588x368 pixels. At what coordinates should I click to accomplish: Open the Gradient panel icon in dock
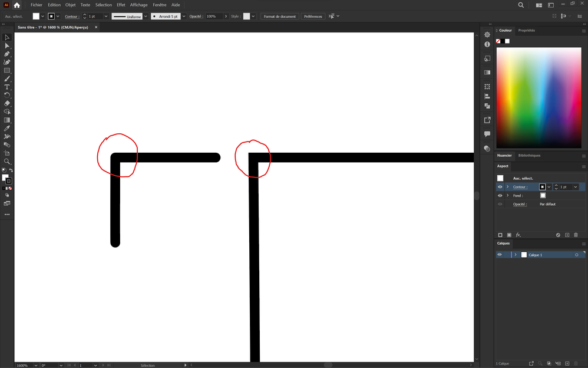(x=487, y=73)
